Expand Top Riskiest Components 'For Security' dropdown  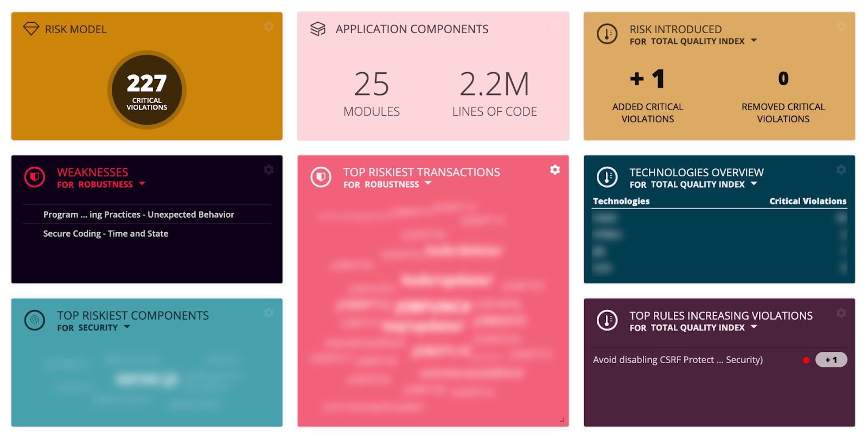127,327
